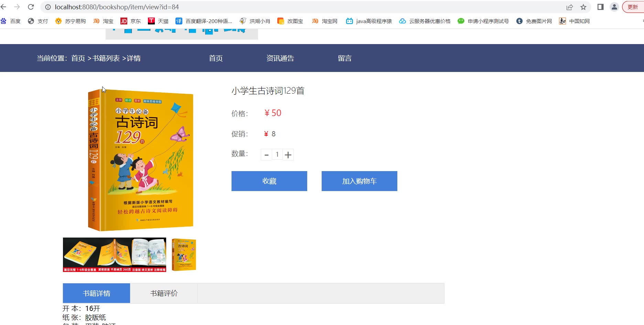Viewport: 644px width, 325px height.
Task: Bookmark this page with the star icon
Action: pos(583,7)
